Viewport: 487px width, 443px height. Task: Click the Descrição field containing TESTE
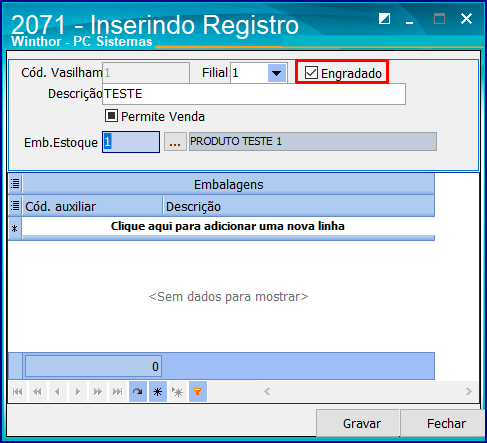click(254, 94)
